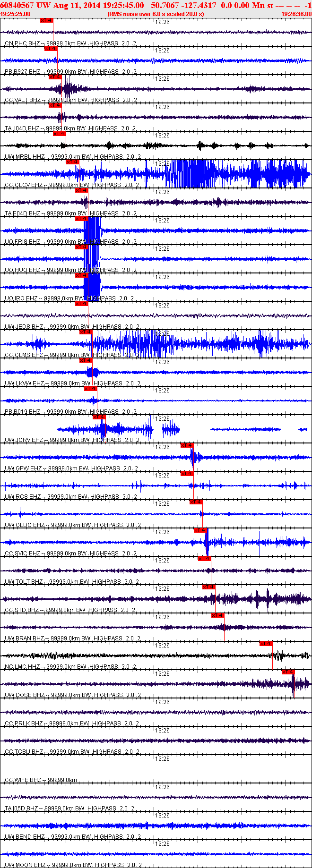312x868 pixels.
Task: Select the red pick flag on UW.GRW trace
Action: click(x=187, y=445)
